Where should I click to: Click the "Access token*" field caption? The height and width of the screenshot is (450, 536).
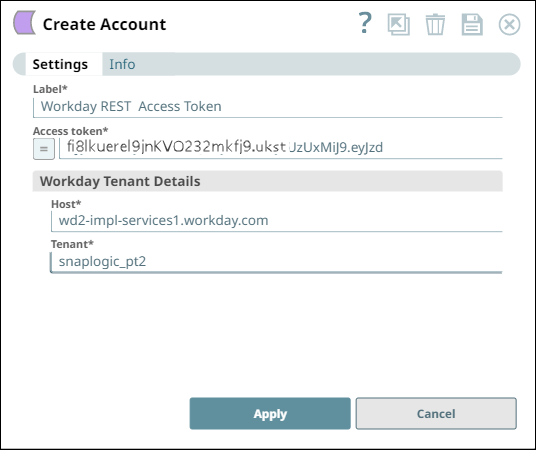click(x=70, y=131)
